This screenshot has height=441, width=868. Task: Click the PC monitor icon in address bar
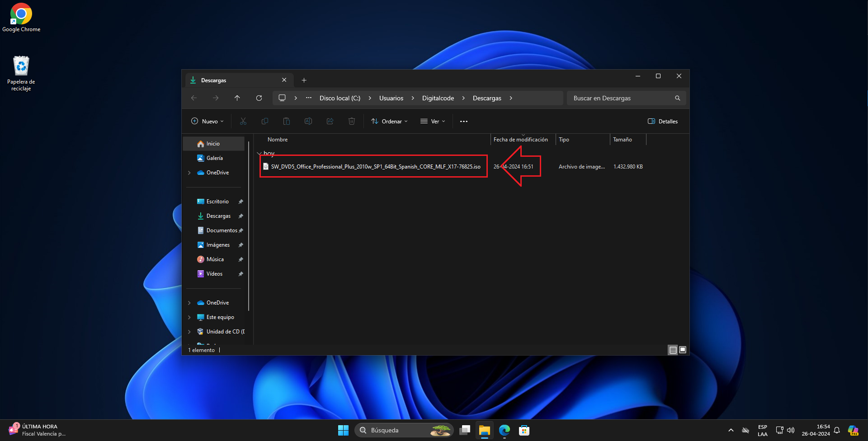point(282,98)
